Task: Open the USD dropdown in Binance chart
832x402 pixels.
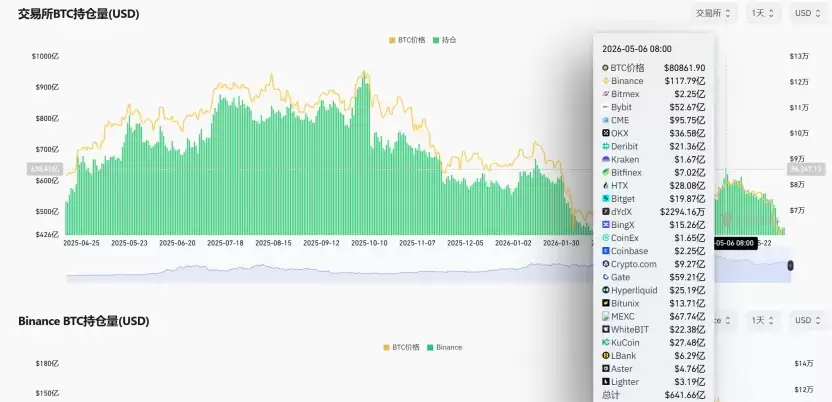Action: pyautogui.click(x=807, y=320)
